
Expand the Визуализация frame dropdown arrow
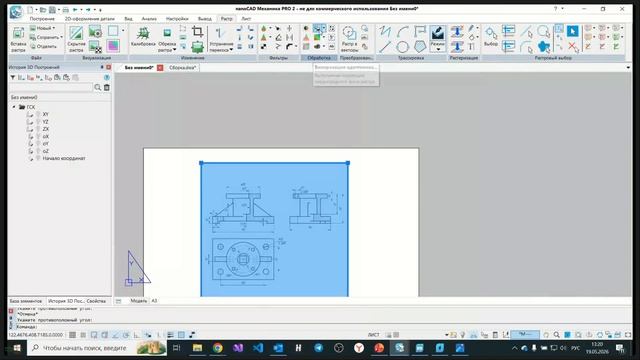tap(123, 31)
